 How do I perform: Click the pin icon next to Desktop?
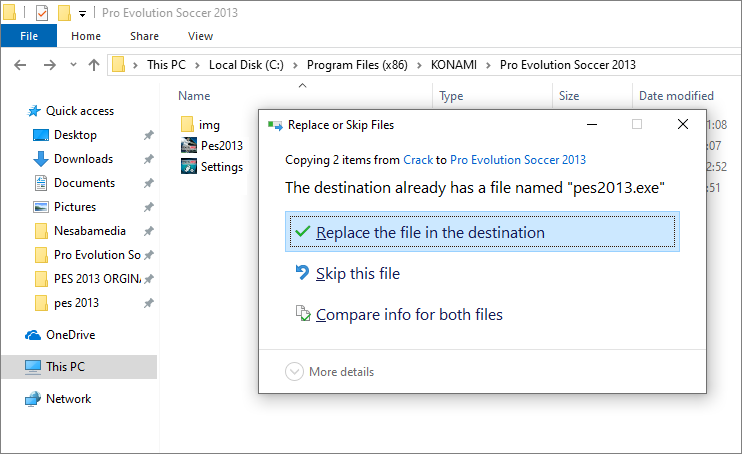[149, 135]
